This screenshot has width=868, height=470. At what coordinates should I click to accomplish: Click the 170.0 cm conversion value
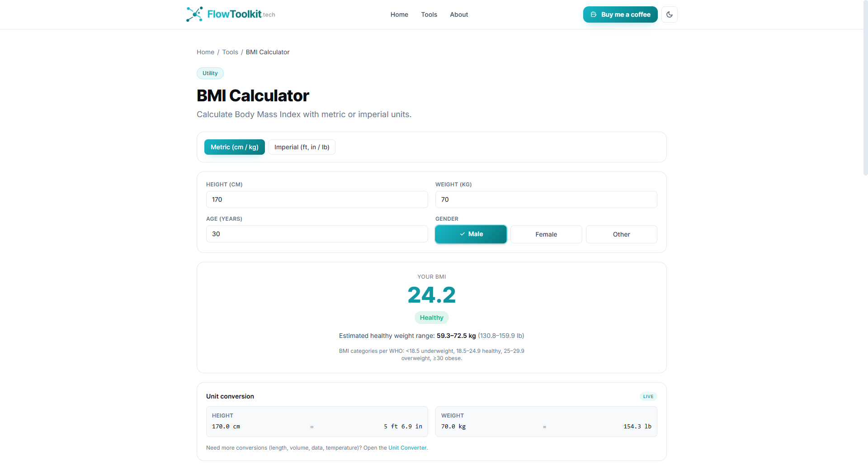226,427
